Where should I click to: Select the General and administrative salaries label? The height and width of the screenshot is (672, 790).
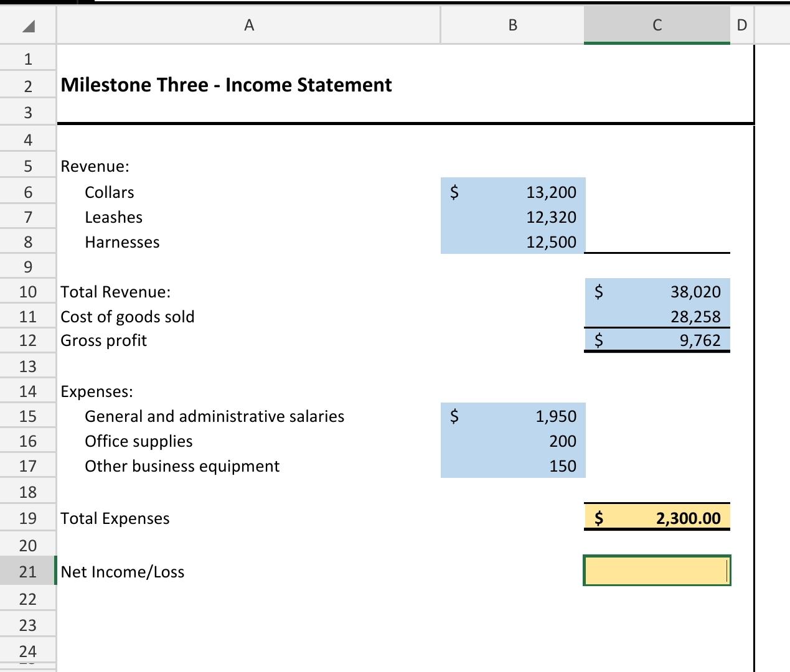pos(215,416)
